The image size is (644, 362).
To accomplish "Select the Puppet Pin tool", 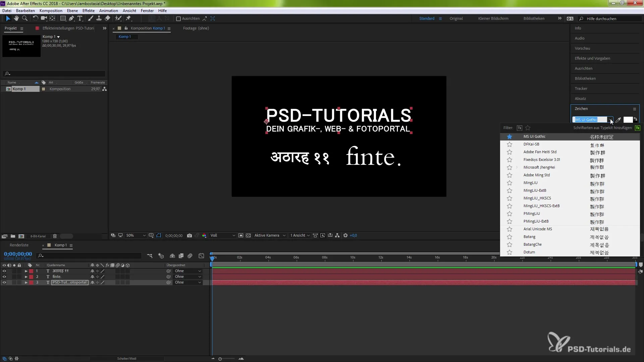I will [128, 18].
